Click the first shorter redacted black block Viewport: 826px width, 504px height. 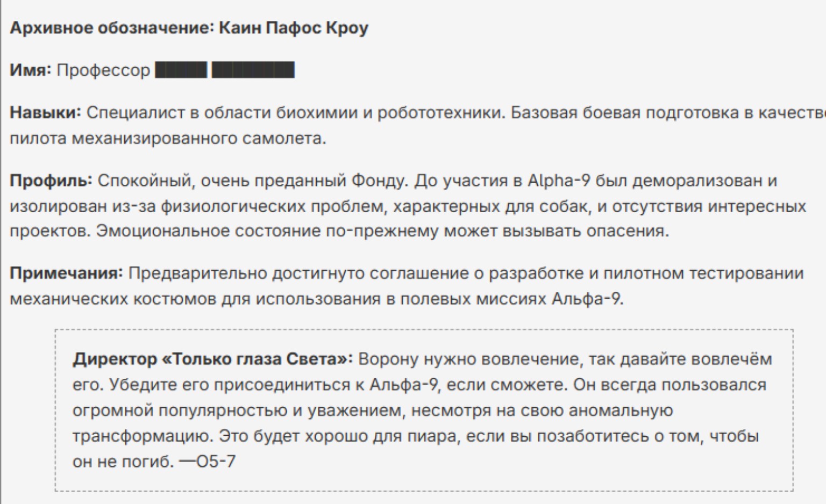point(181,70)
